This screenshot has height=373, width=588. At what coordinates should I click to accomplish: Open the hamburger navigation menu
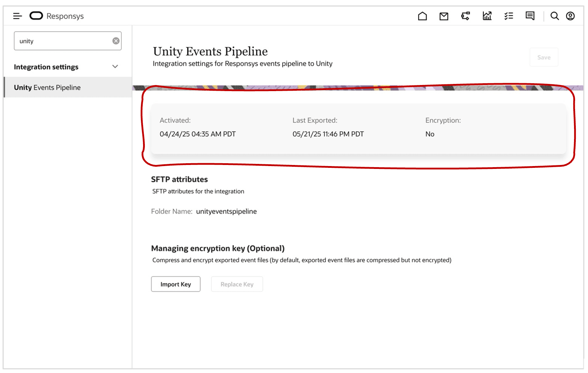pyautogui.click(x=18, y=16)
